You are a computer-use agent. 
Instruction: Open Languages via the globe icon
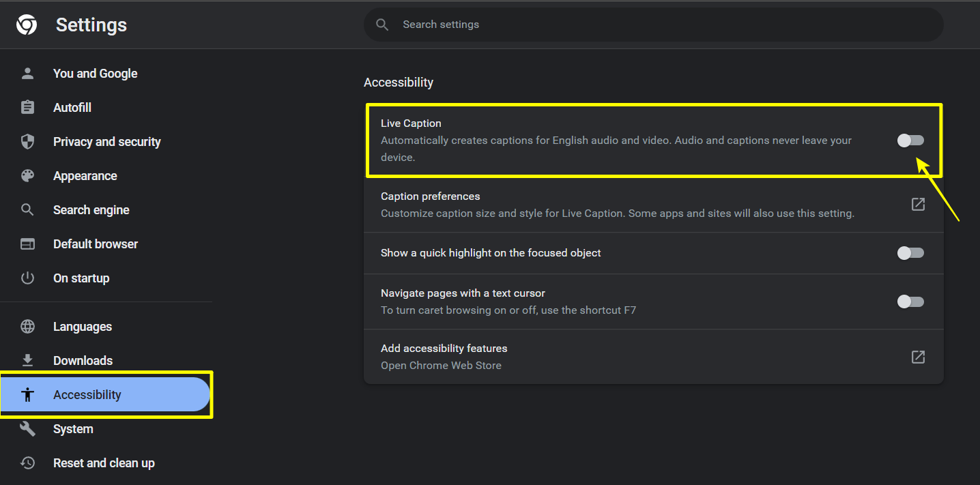pos(27,326)
